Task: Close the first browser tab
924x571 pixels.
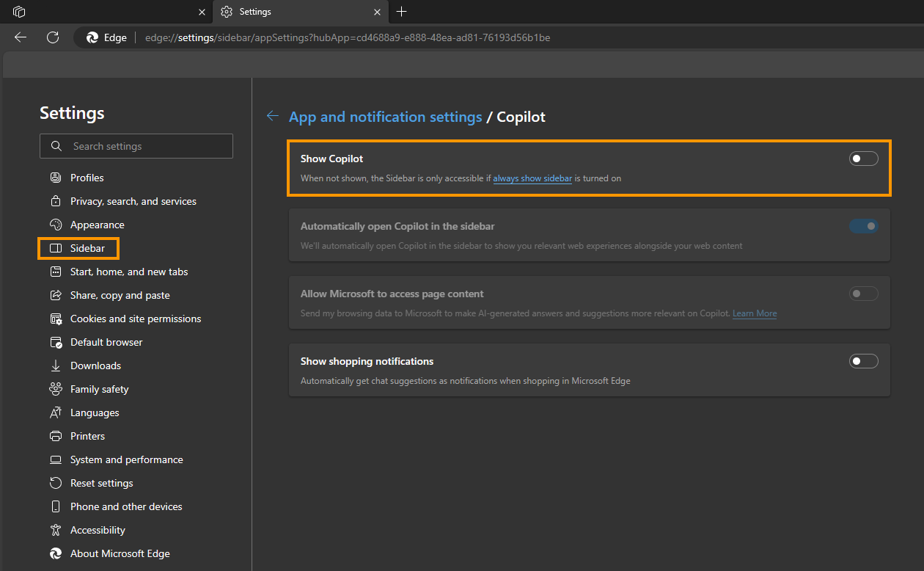Action: [202, 12]
